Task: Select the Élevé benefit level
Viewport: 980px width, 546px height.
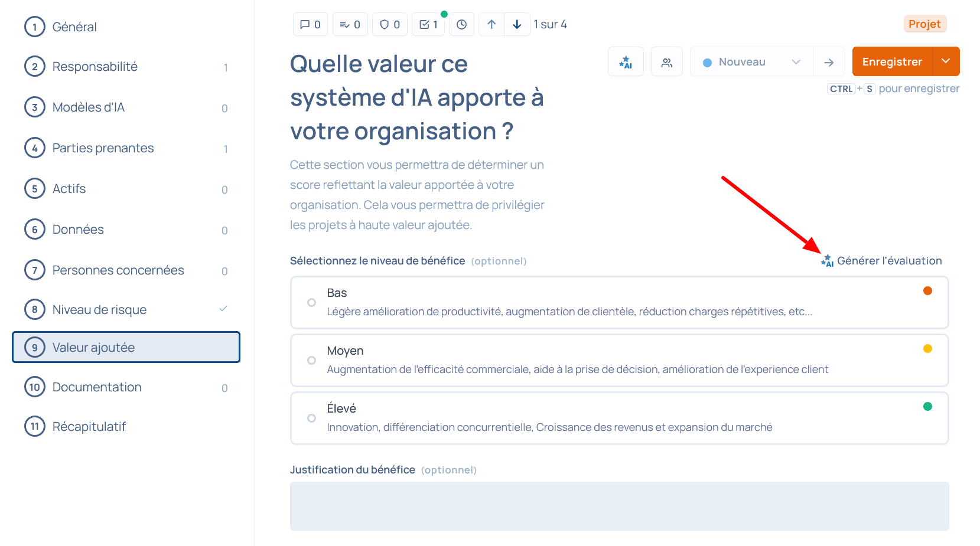Action: pos(311,419)
